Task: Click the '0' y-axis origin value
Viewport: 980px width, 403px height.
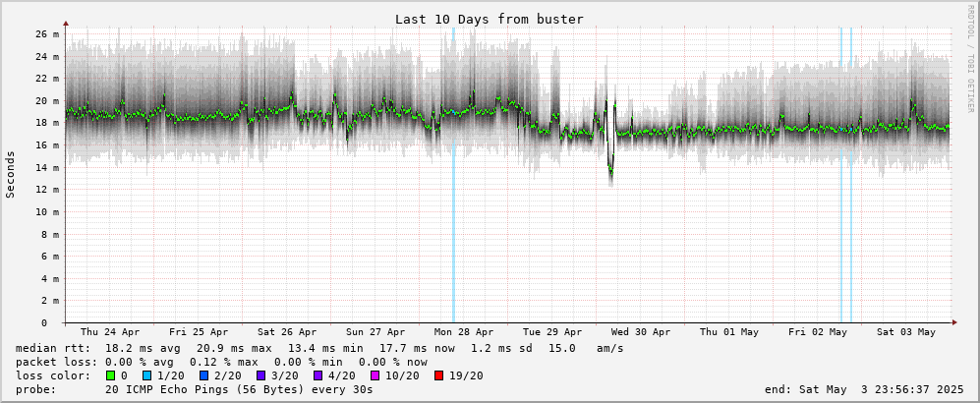Action: [x=44, y=323]
